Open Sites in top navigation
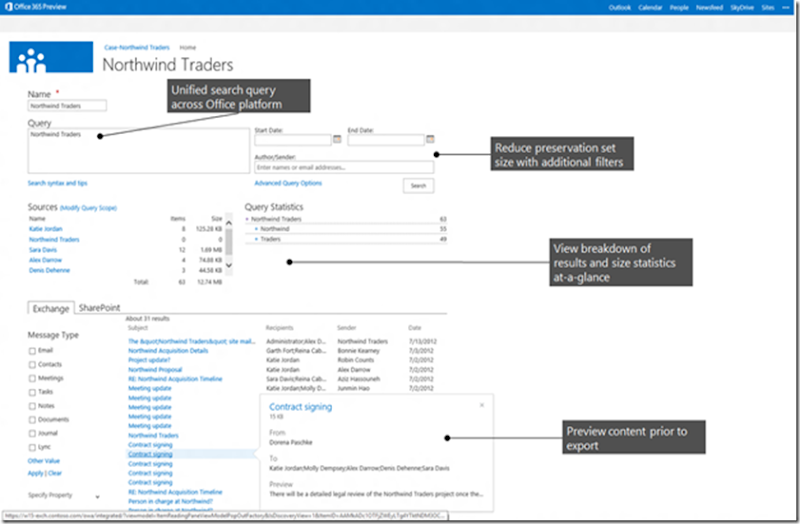Image resolution: width=800 pixels, height=524 pixels. point(768,8)
